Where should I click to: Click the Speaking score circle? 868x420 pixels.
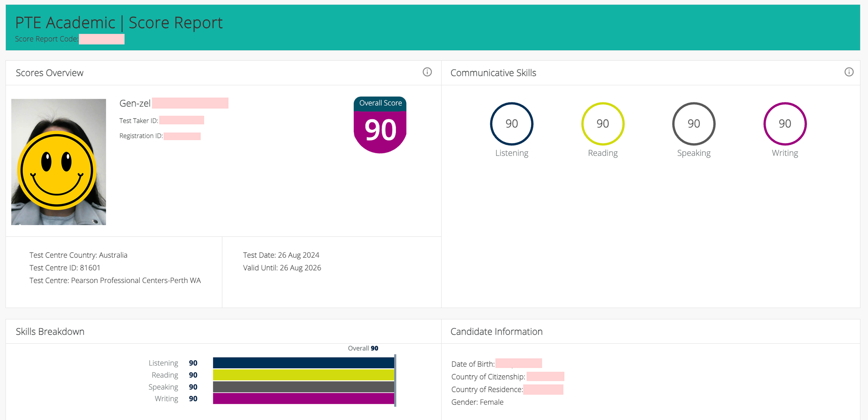[693, 123]
